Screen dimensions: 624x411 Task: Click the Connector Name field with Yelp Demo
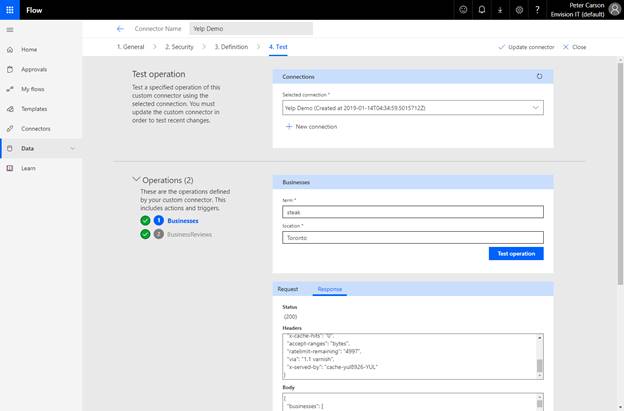click(251, 29)
